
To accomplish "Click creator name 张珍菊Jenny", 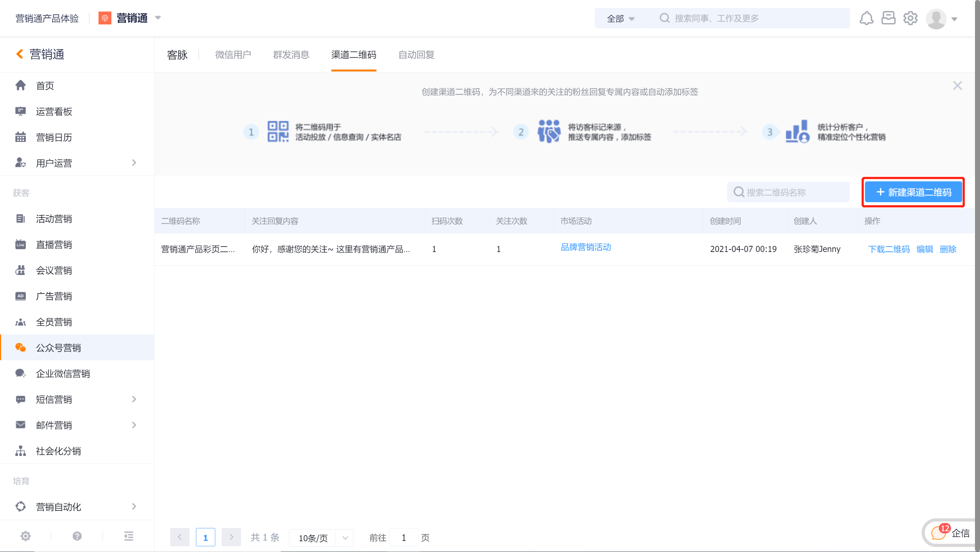I will pyautogui.click(x=817, y=249).
